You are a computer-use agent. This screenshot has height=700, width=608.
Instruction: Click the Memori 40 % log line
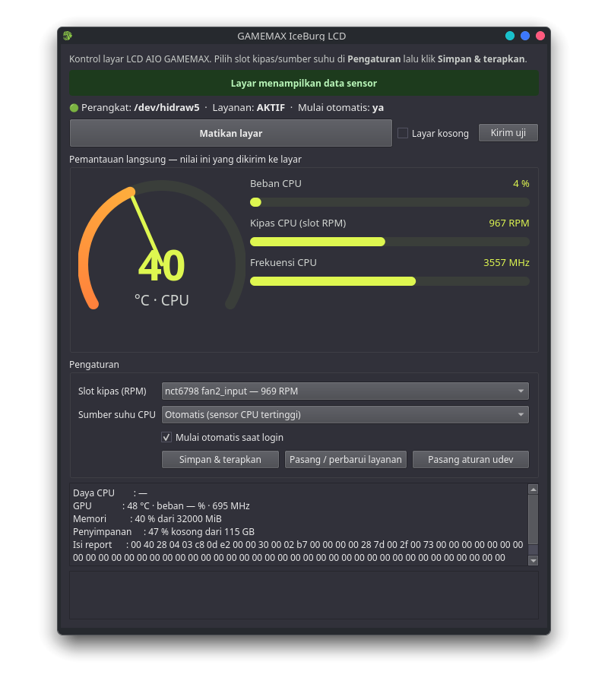coord(147,519)
